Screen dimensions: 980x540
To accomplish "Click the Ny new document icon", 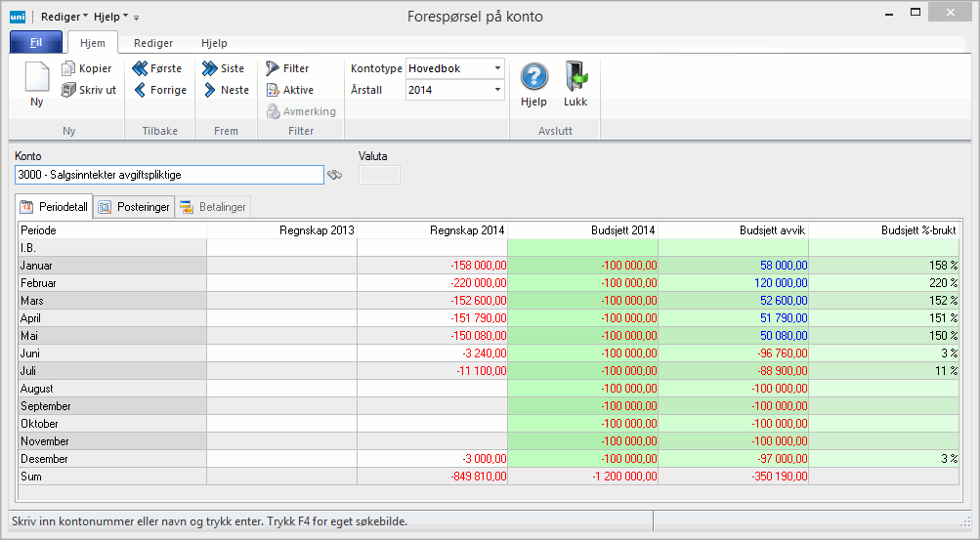I will pyautogui.click(x=36, y=77).
